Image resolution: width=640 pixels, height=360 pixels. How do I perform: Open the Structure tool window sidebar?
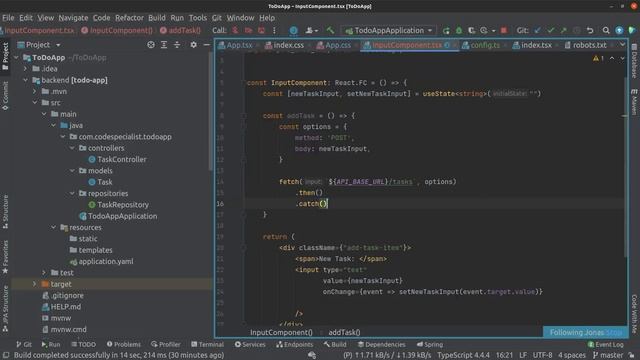(5, 211)
